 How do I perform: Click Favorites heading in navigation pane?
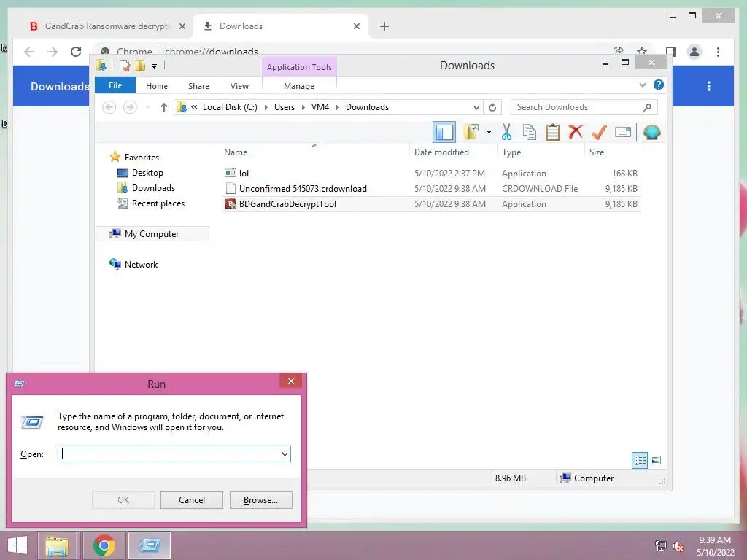(142, 157)
